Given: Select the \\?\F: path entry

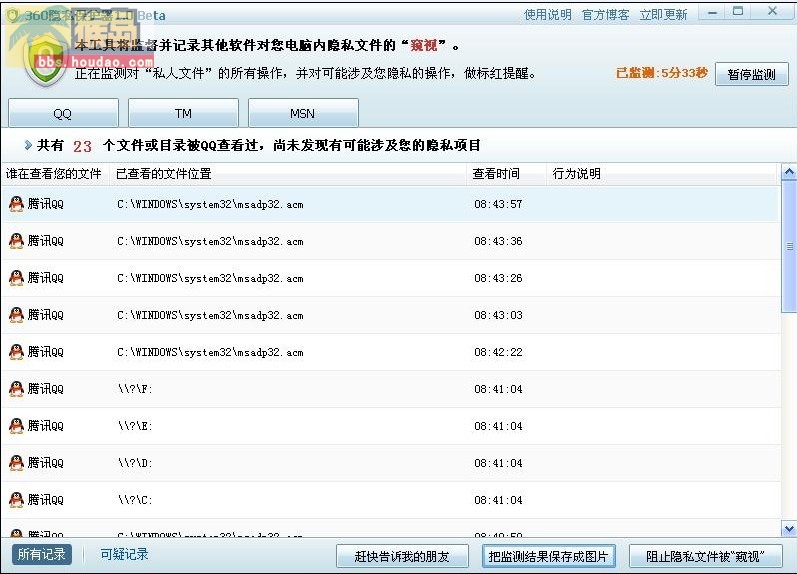Looking at the screenshot, I should pyautogui.click(x=135, y=389).
